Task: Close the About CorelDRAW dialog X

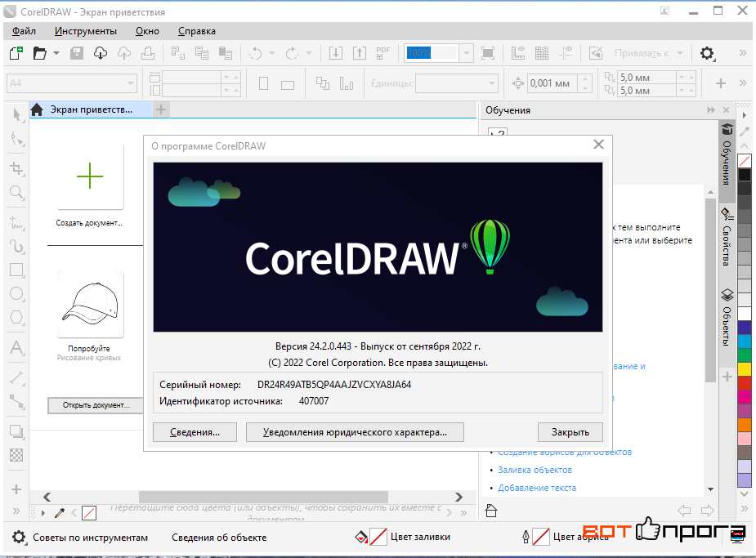Action: (598, 145)
